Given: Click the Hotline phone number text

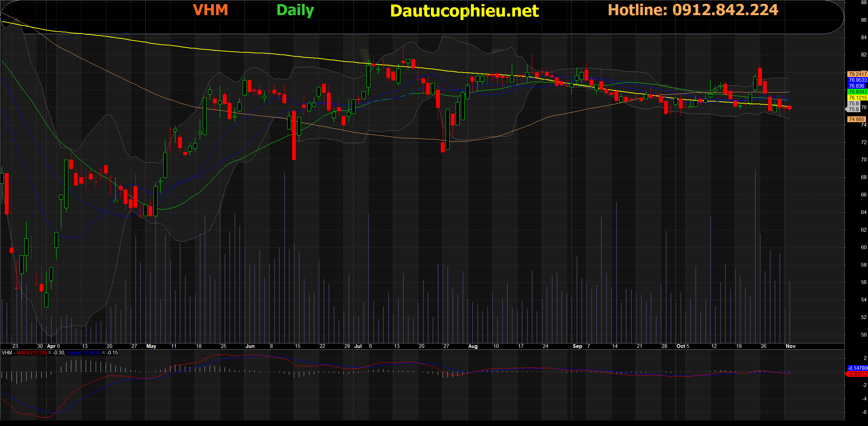Looking at the screenshot, I should (x=693, y=10).
